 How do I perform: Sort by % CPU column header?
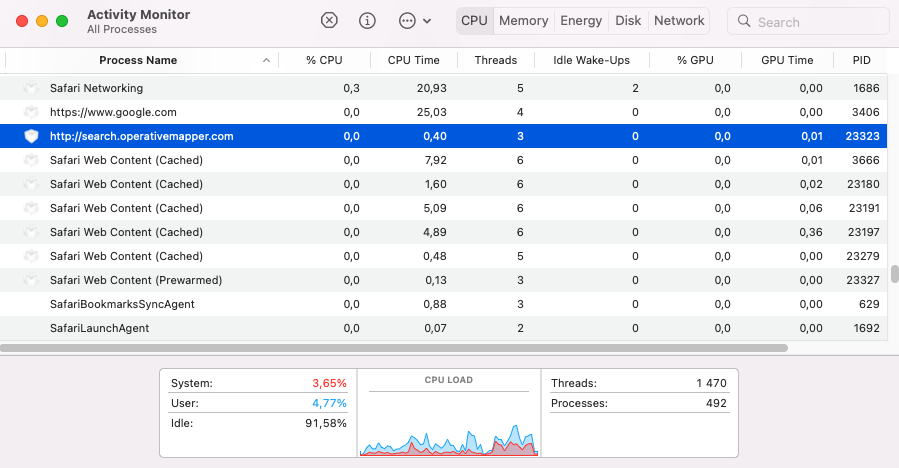[x=324, y=60]
